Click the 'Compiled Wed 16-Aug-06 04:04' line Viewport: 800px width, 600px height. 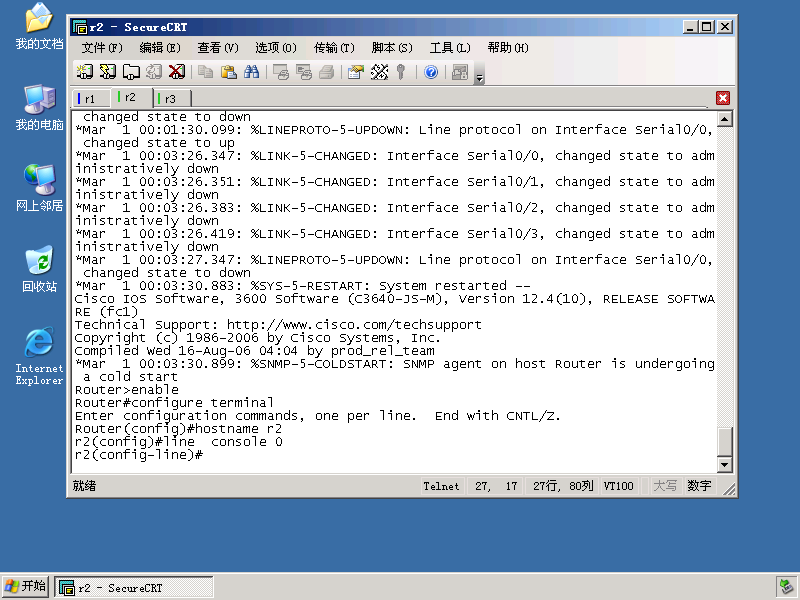coord(255,351)
